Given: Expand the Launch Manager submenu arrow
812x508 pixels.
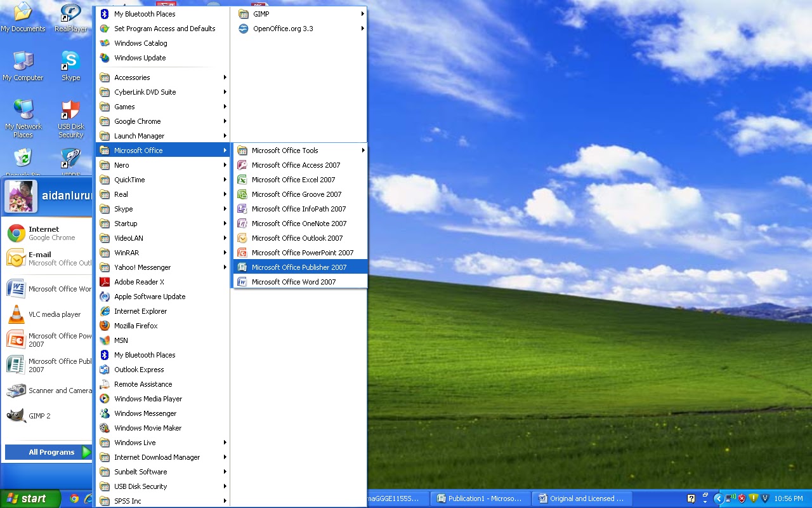Looking at the screenshot, I should pyautogui.click(x=225, y=136).
